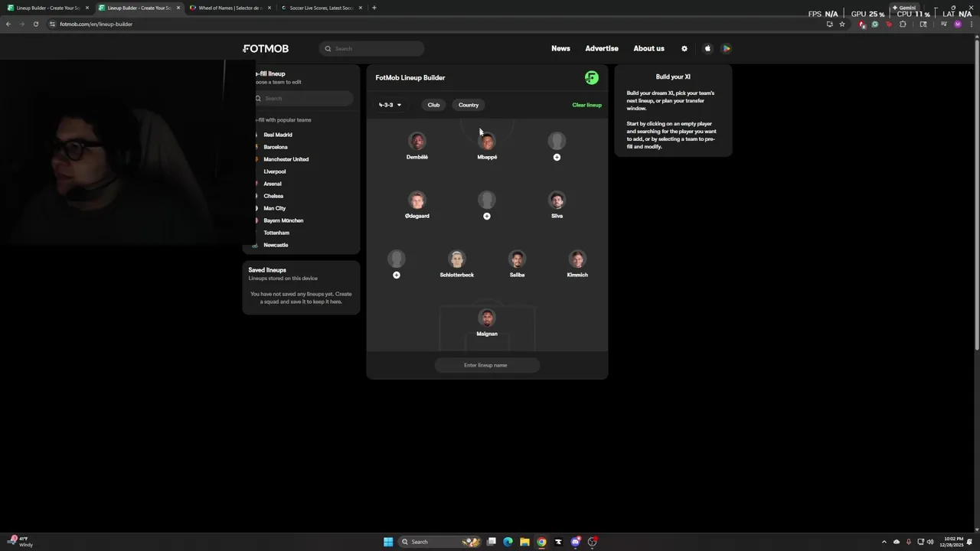Open the weather widget on taskbar
Screen dimensions: 980x551
pyautogui.click(x=19, y=542)
